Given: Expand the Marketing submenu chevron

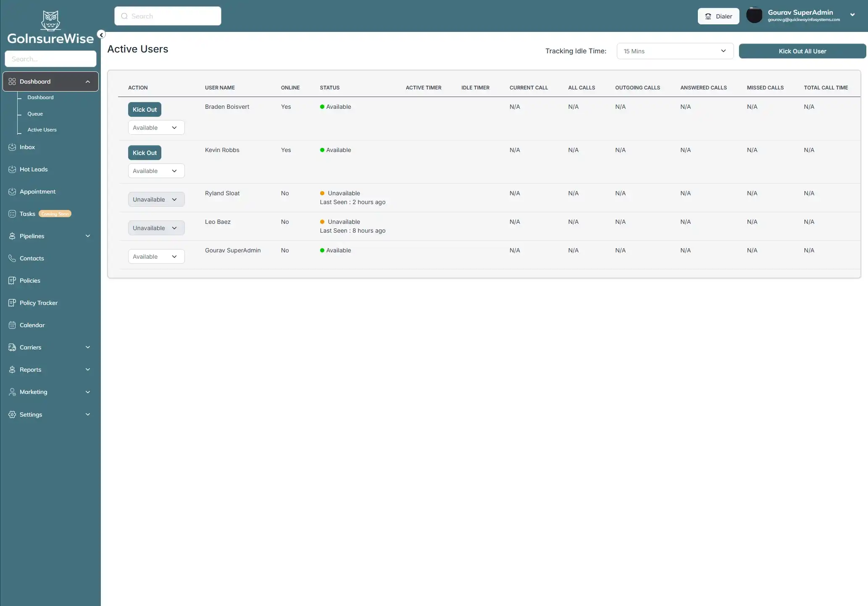Looking at the screenshot, I should click(x=88, y=392).
